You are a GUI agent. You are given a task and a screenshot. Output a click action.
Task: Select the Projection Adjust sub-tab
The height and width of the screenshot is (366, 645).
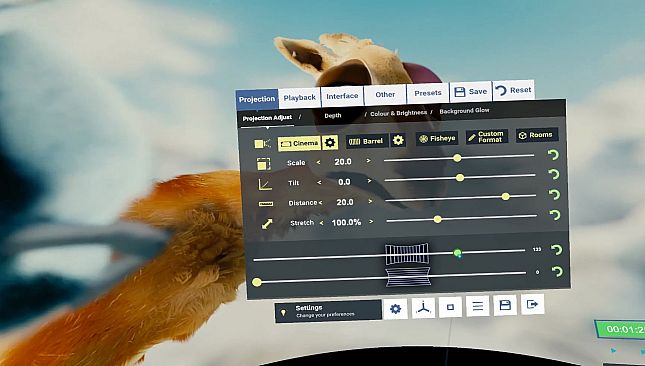(267, 118)
